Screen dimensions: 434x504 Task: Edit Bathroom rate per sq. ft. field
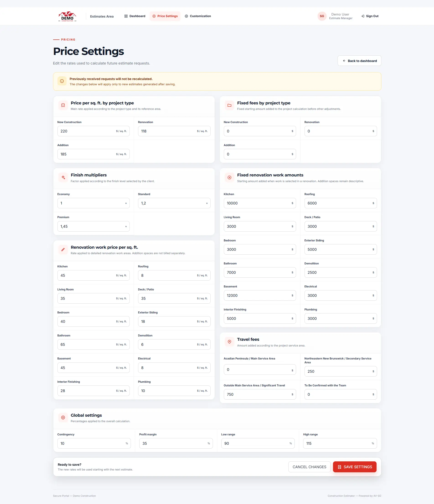93,345
